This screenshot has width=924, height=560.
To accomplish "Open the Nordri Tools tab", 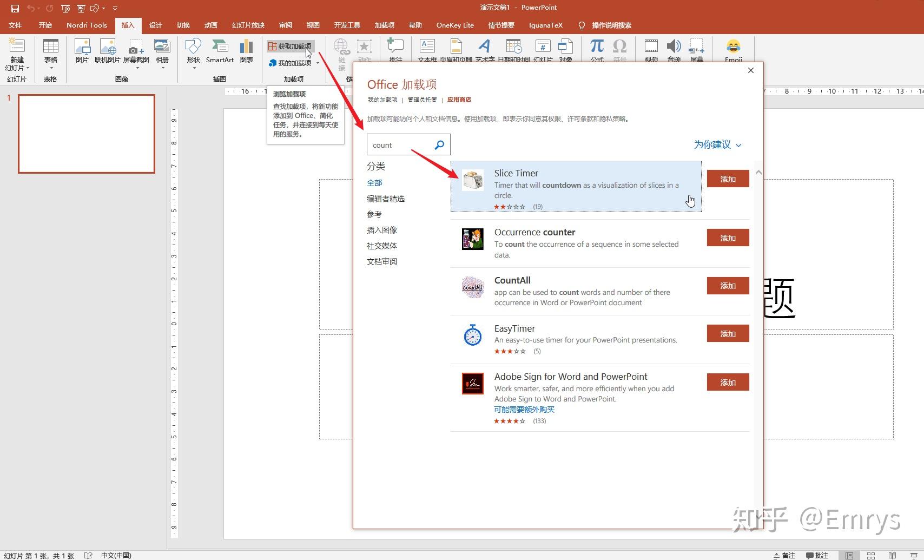I will 87,25.
